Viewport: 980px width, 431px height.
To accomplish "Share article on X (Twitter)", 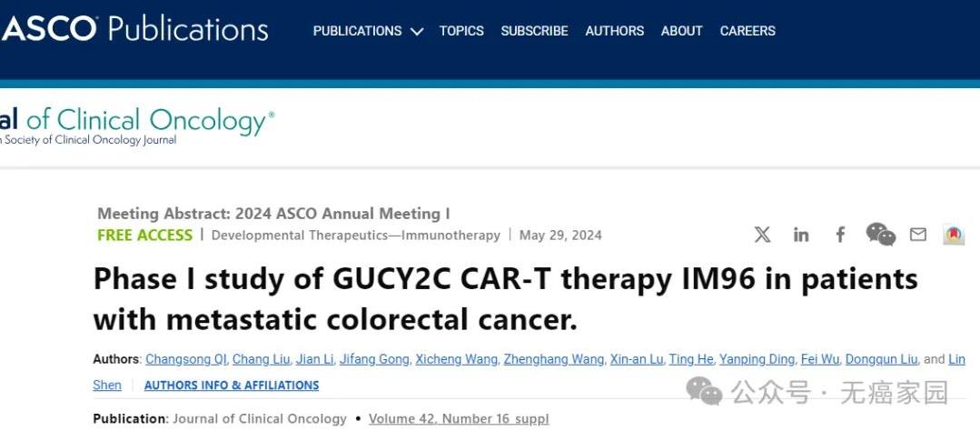I will 762,235.
